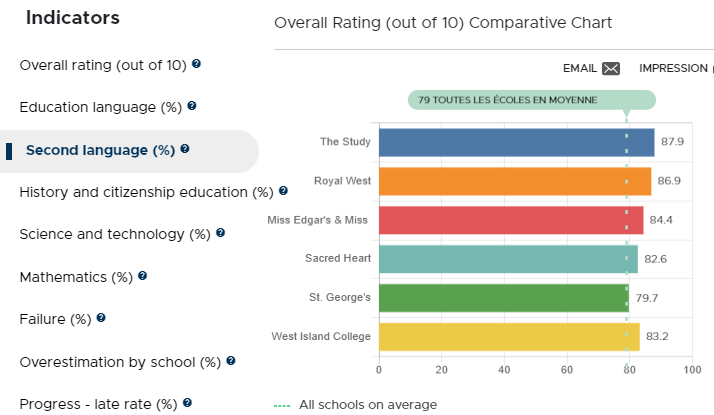
Task: Open the Mathematics help icon
Action: point(143,276)
